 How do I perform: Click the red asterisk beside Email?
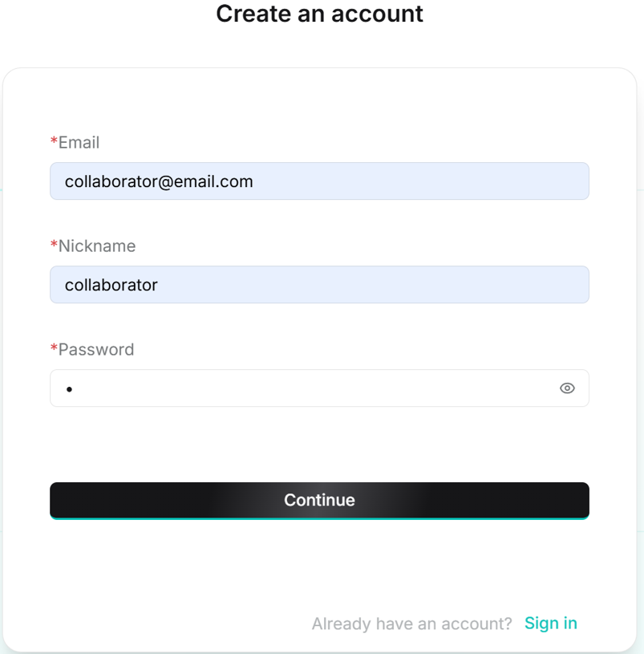[x=54, y=142]
